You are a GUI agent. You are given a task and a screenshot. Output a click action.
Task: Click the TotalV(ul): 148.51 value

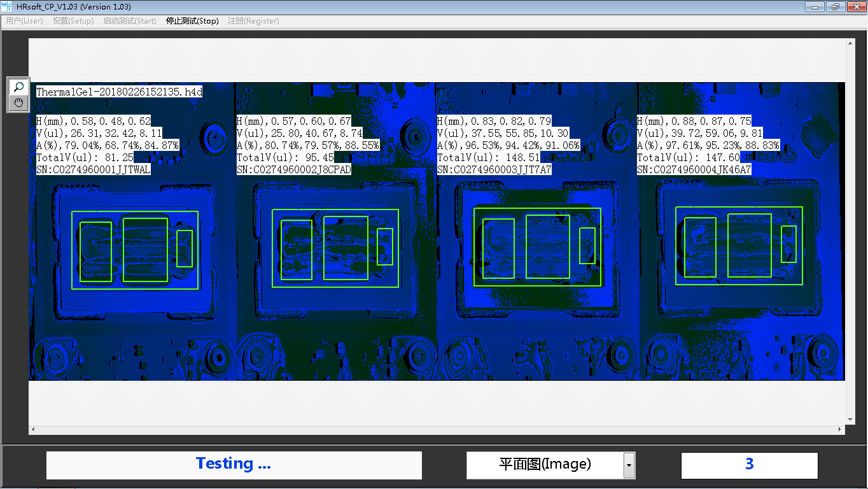click(x=488, y=158)
